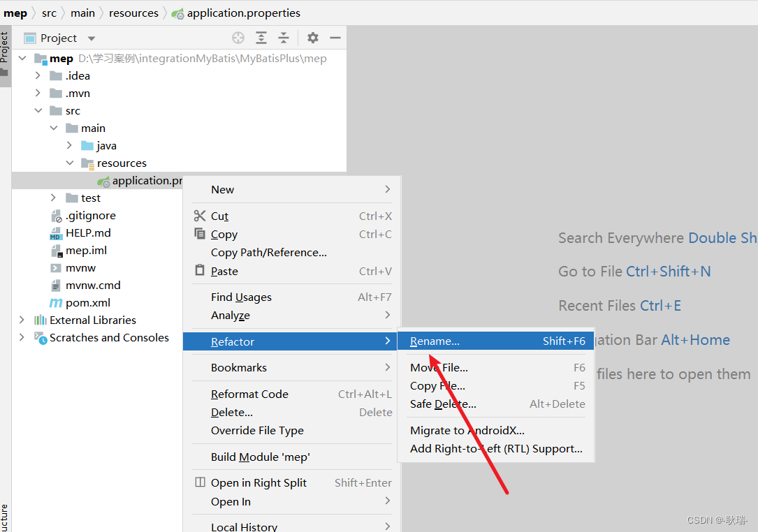Click the mep breadcrumb in navigation bar
The width and height of the screenshot is (758, 532).
(x=15, y=13)
